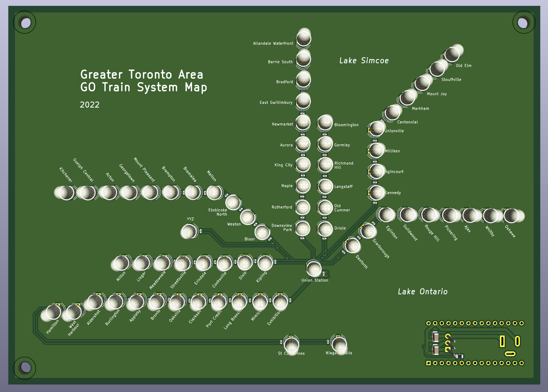This screenshot has height=392, width=548.
Task: Click the "Union Station" label
Action: 315,280
